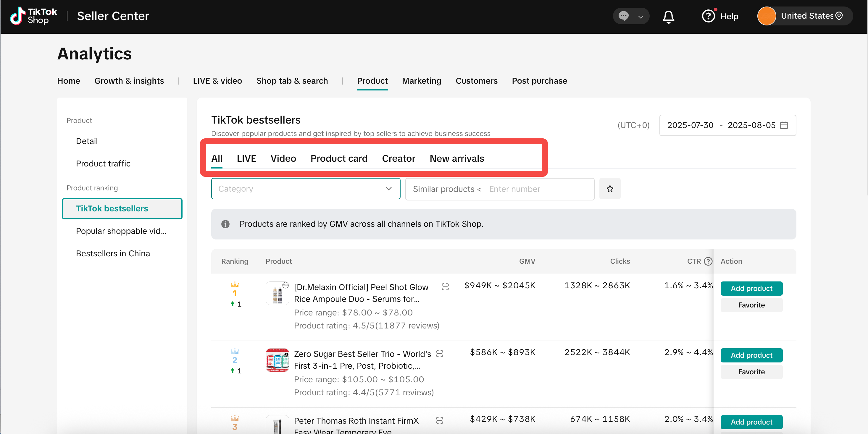The height and width of the screenshot is (434, 868).
Task: Click the orange profile avatar
Action: point(766,16)
